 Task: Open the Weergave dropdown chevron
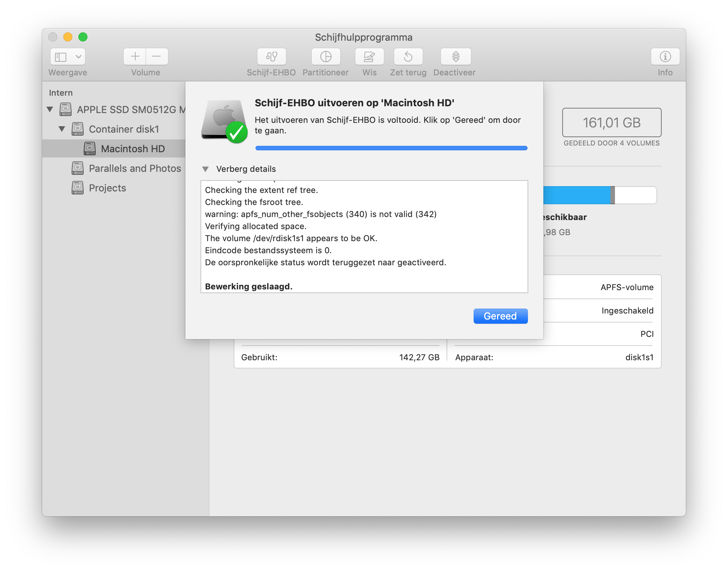coord(78,57)
